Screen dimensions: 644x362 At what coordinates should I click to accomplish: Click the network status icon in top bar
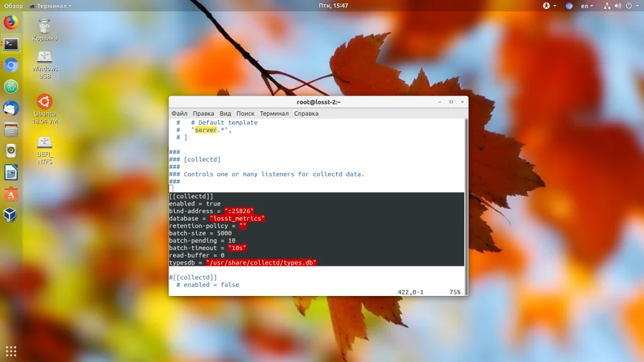point(607,6)
